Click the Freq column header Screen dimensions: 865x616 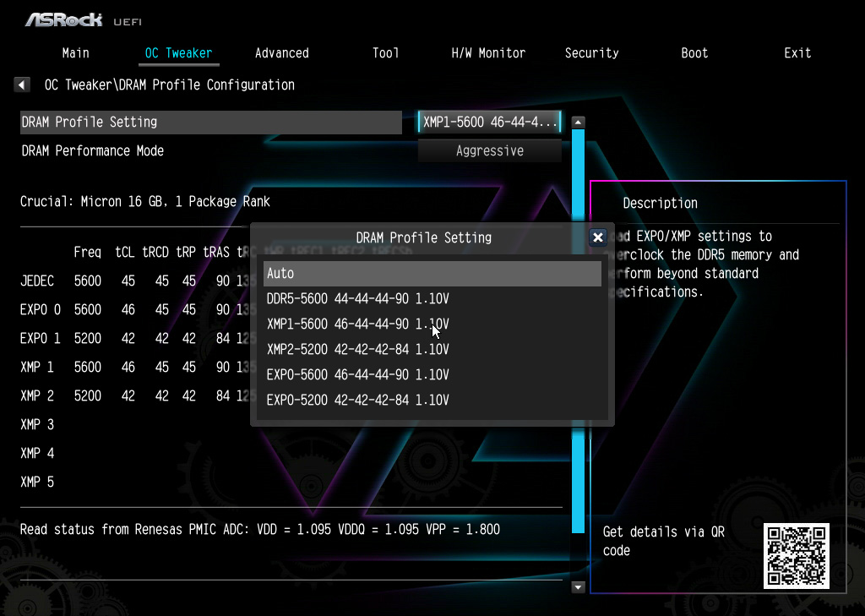coord(87,253)
